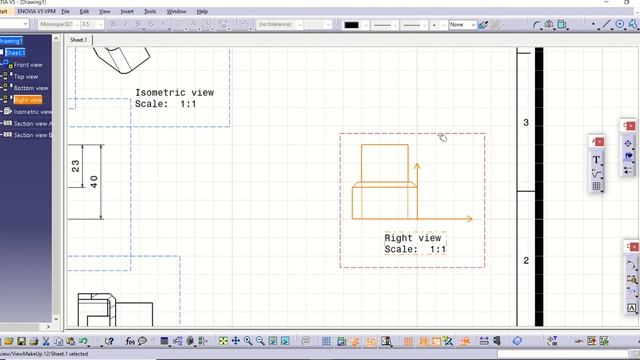Click the Save icon
The height and width of the screenshot is (360, 640).
point(21,341)
